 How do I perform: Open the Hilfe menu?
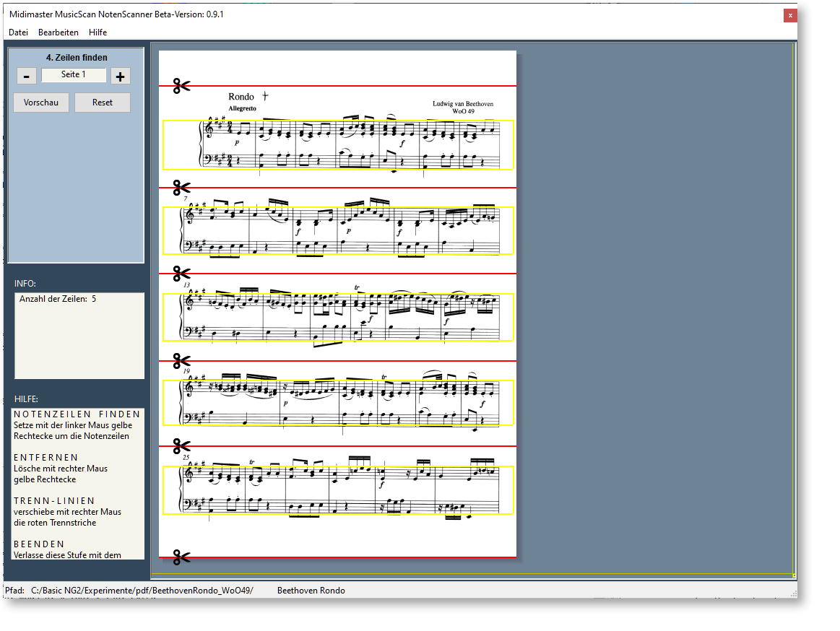(98, 32)
